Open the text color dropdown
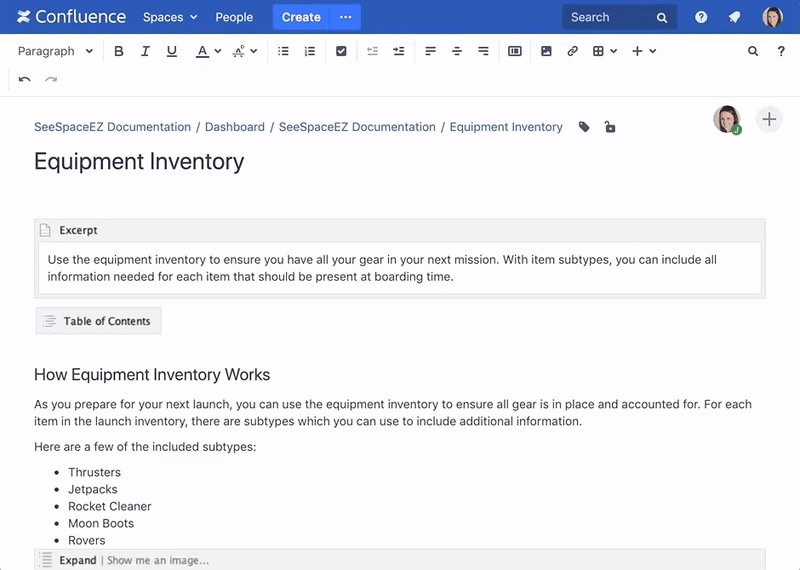Screen dimensions: 800x570 tap(208, 51)
